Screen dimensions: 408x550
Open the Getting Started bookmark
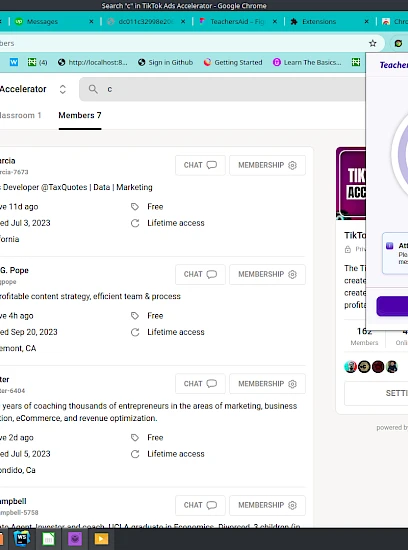click(x=233, y=62)
